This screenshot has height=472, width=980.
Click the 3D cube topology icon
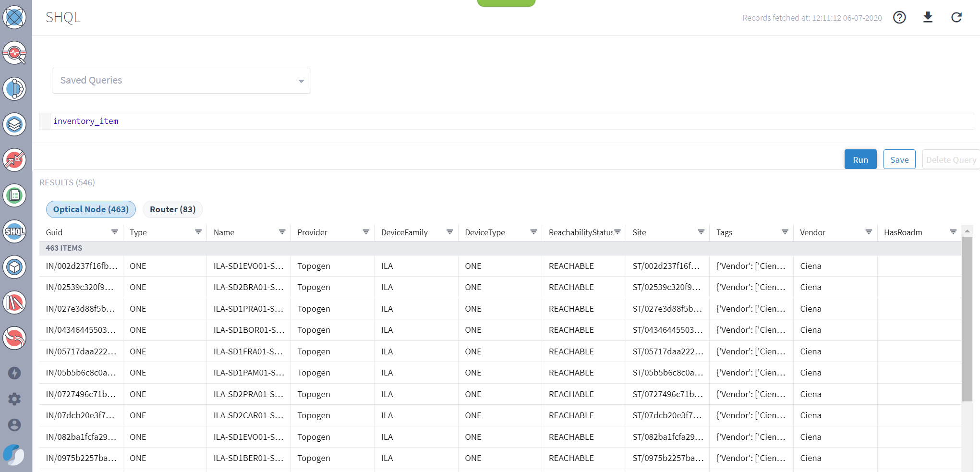tap(14, 267)
